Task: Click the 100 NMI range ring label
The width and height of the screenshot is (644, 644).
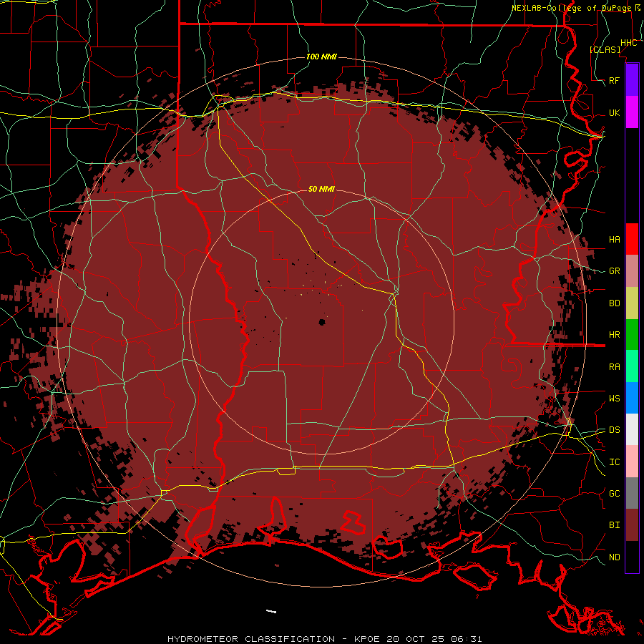Action: pyautogui.click(x=321, y=57)
